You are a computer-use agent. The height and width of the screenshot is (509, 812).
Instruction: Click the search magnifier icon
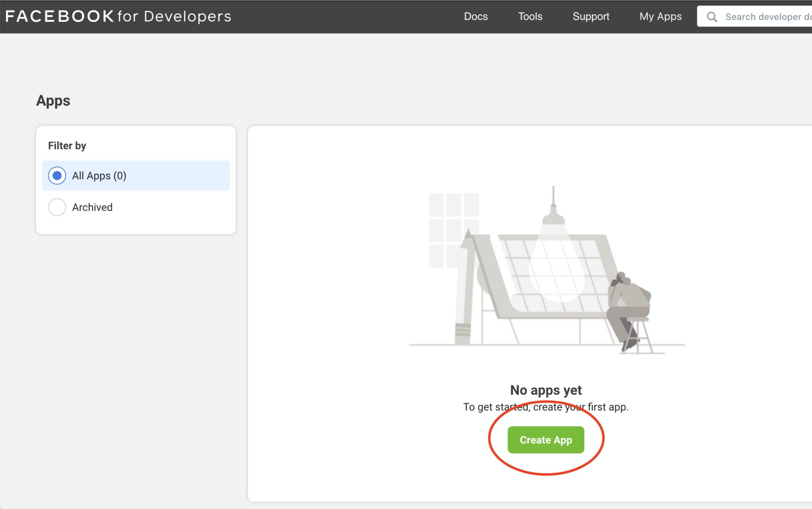click(712, 17)
